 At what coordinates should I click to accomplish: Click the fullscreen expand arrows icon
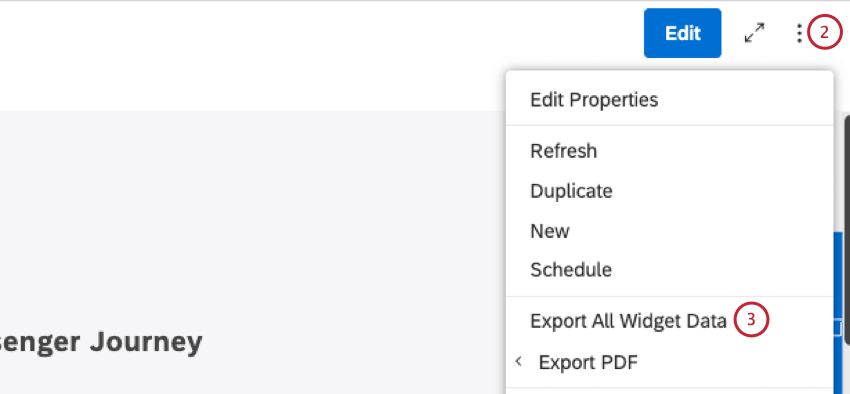pyautogui.click(x=754, y=33)
